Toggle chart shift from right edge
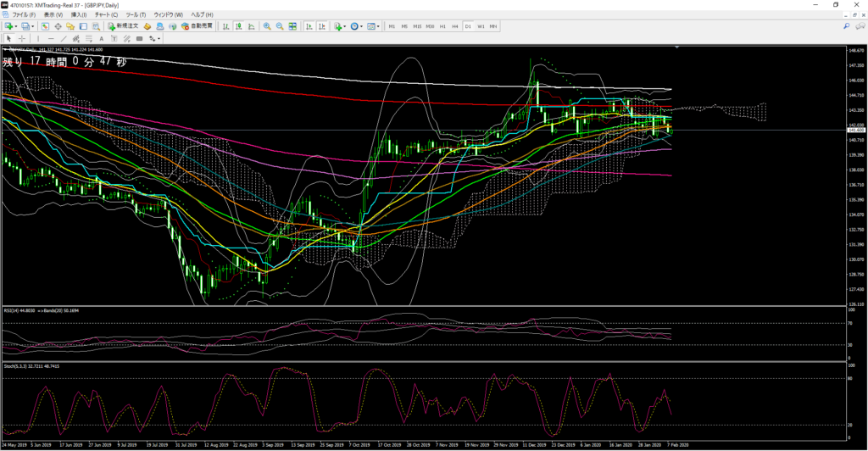 click(321, 26)
